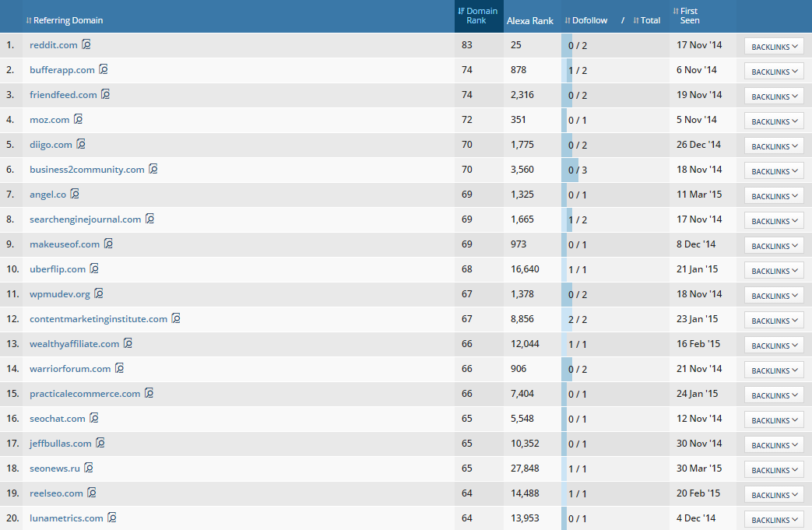Expand Backlinks dropdown for reelseo.com row
Image resolution: width=812 pixels, height=530 pixels.
point(774,494)
